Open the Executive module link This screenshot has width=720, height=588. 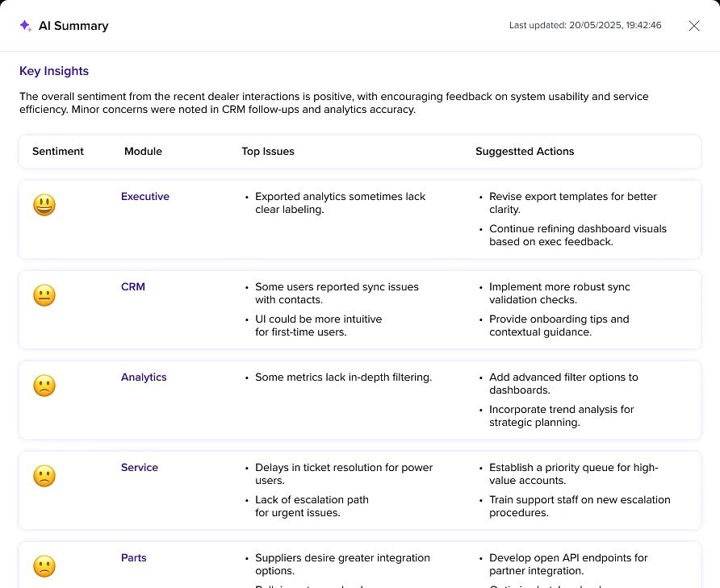[x=145, y=197]
